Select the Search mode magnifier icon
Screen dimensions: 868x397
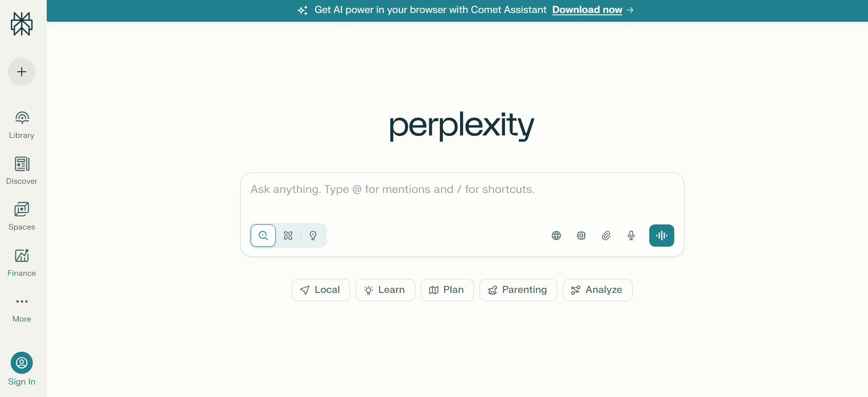click(263, 235)
